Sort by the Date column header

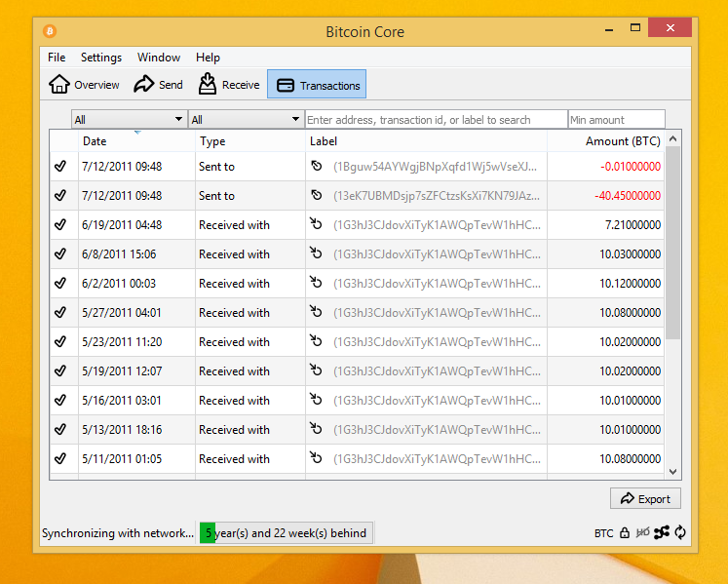click(x=136, y=141)
